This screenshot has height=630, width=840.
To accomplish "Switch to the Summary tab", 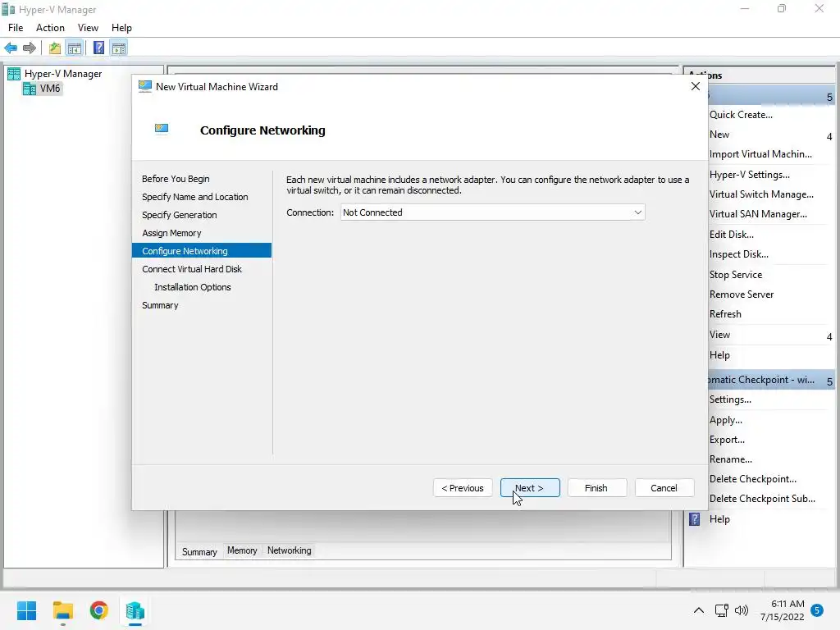I will click(x=199, y=552).
